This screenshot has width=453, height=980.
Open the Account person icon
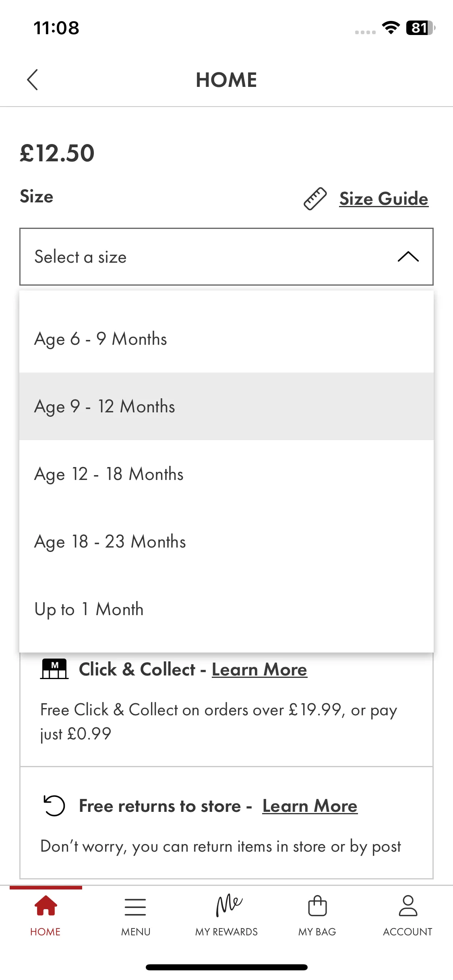(x=408, y=906)
